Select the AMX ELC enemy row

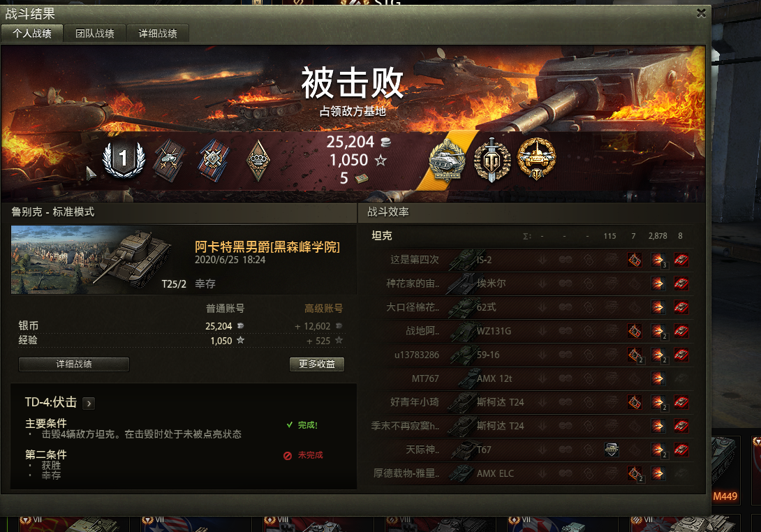(x=531, y=473)
